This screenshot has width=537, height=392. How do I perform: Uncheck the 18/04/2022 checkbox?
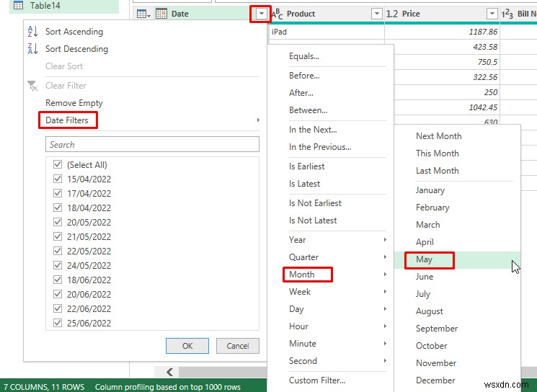coord(58,208)
